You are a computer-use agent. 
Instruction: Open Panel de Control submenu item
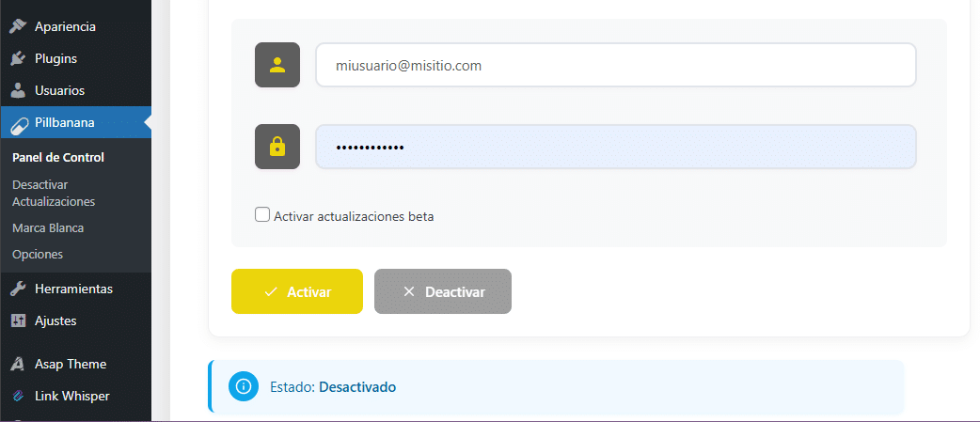click(x=58, y=157)
